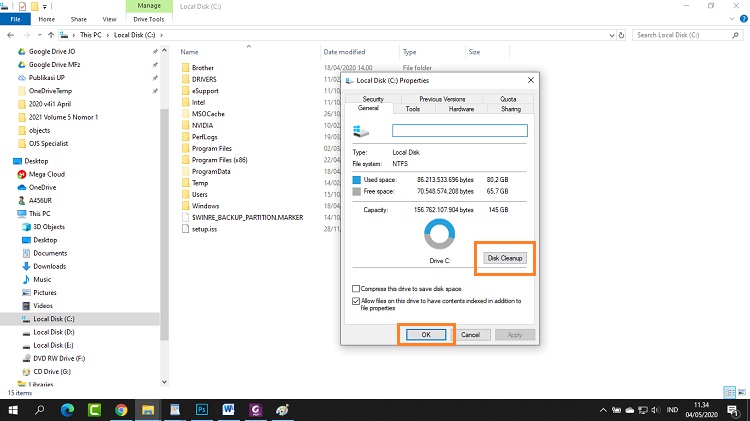Open Drive Tools ribbon tab
Viewport: 750px width, 421px height.
click(x=149, y=19)
